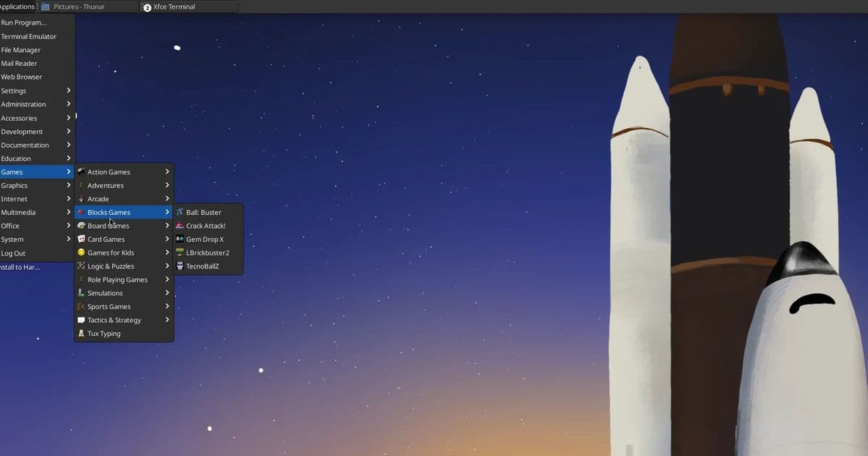Select the Ball: Buster icon
The width and height of the screenshot is (868, 456).
point(179,212)
